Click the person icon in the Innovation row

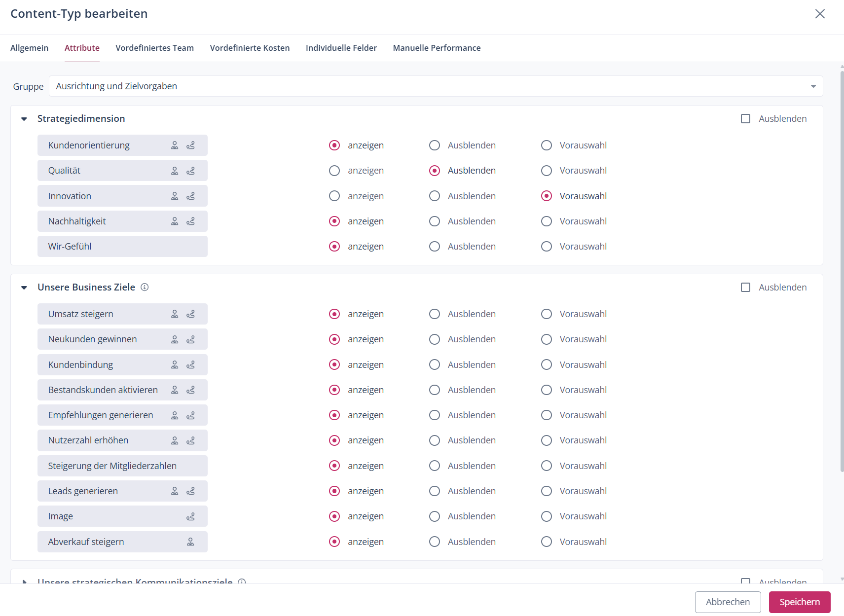pos(175,196)
